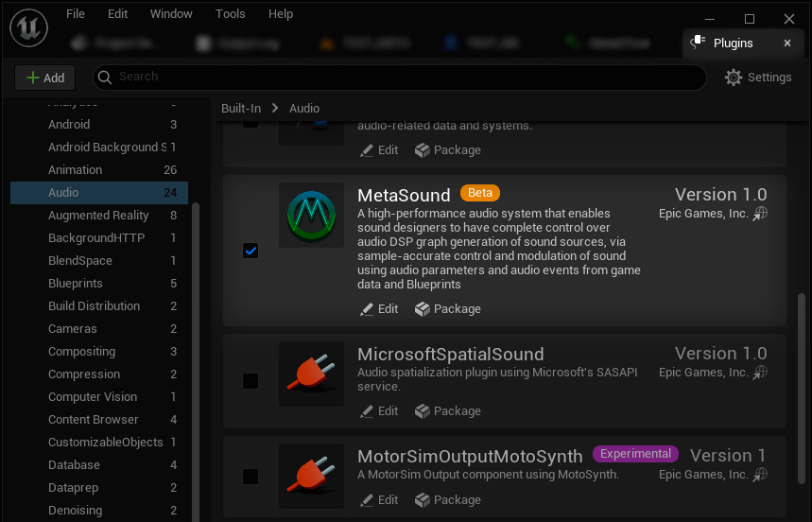Select the Augmented Reality category
812x522 pixels.
coord(98,216)
